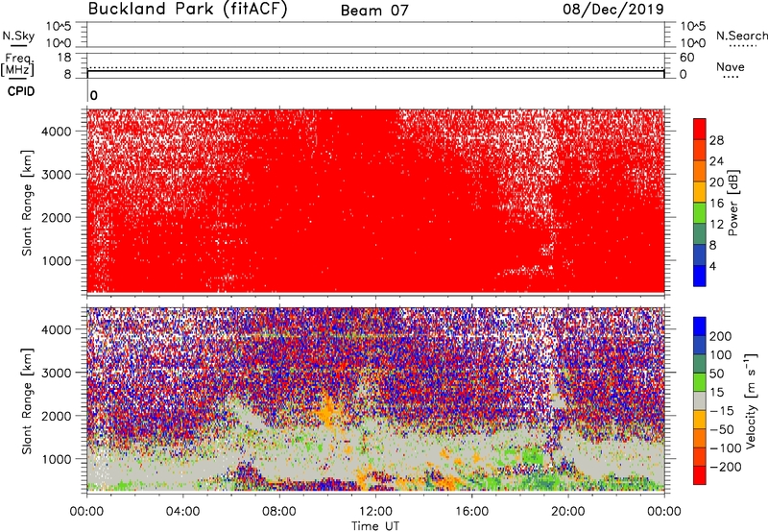Click the date '08/Dec/2019'

[x=613, y=9]
